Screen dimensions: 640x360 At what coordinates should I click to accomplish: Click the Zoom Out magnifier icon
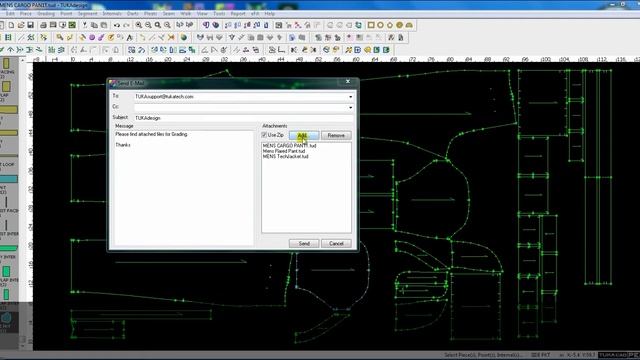148,25
